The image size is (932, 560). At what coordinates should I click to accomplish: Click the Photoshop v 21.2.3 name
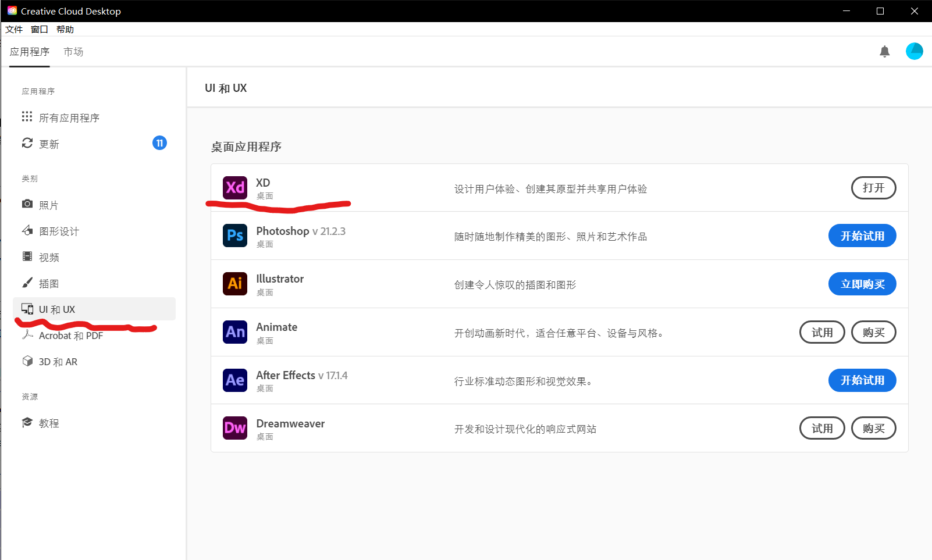tap(301, 231)
